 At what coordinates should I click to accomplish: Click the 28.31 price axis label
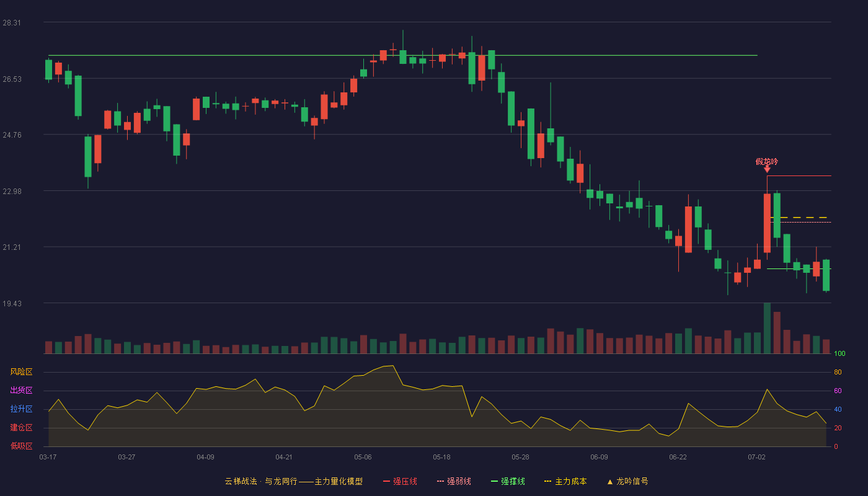(x=12, y=23)
